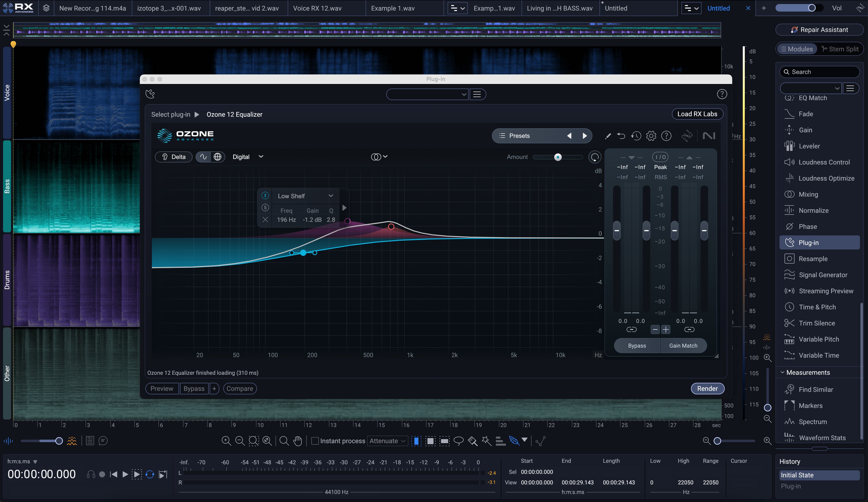Toggle the Delta listen button
The image size is (868, 502).
173,157
